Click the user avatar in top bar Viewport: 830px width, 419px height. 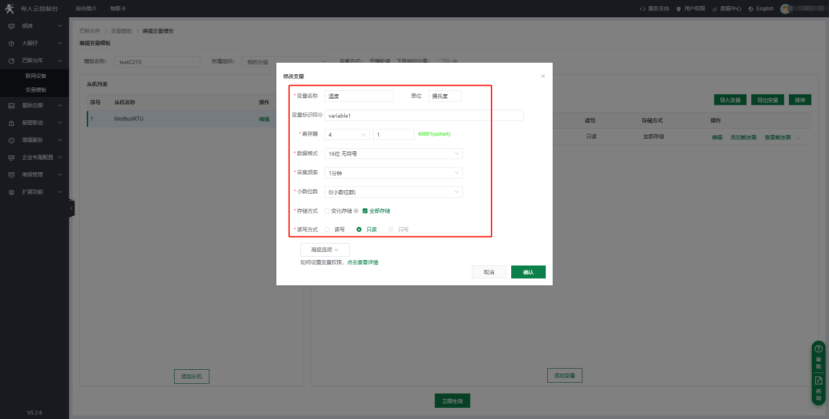pyautogui.click(x=786, y=8)
